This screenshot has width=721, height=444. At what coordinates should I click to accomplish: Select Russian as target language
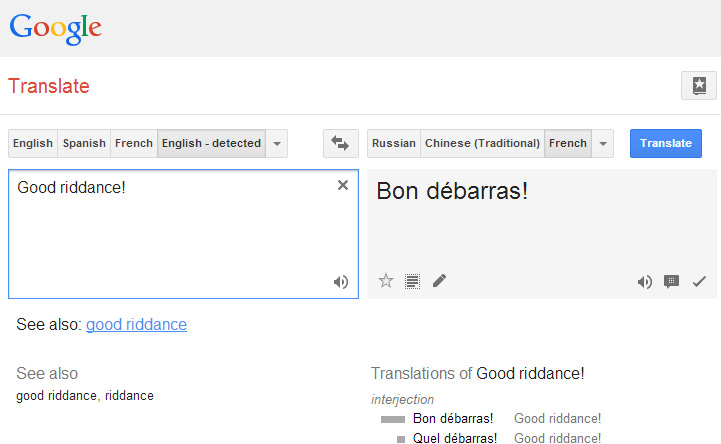pos(394,143)
